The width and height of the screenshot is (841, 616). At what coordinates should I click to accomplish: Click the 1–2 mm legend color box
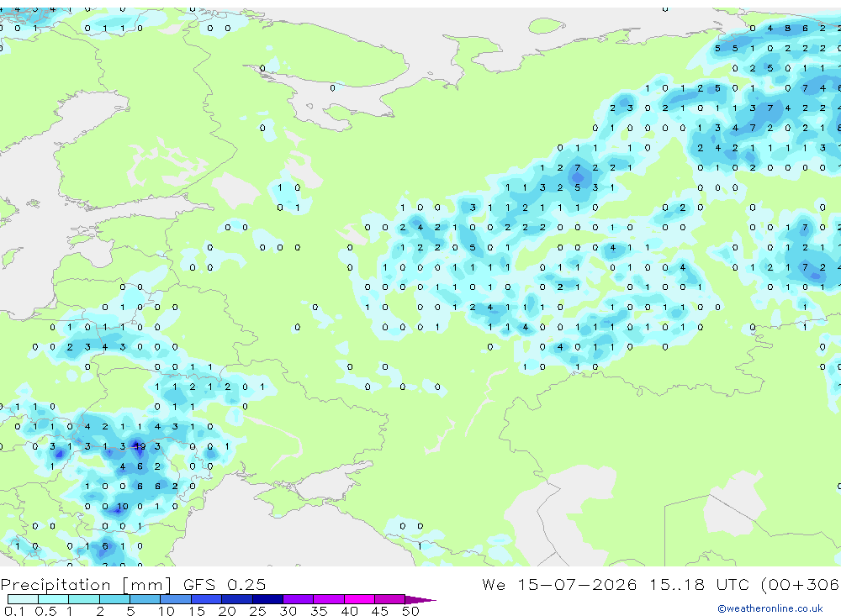84,599
